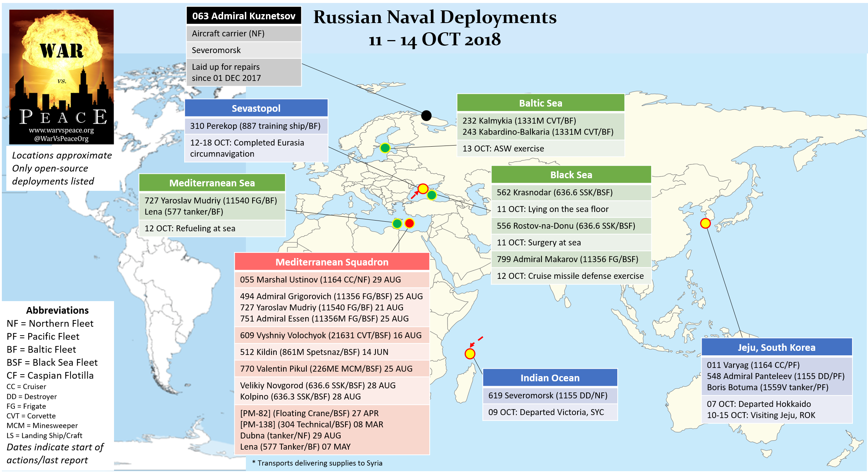Select MCM = Minesweeper legend entry

click(42, 425)
